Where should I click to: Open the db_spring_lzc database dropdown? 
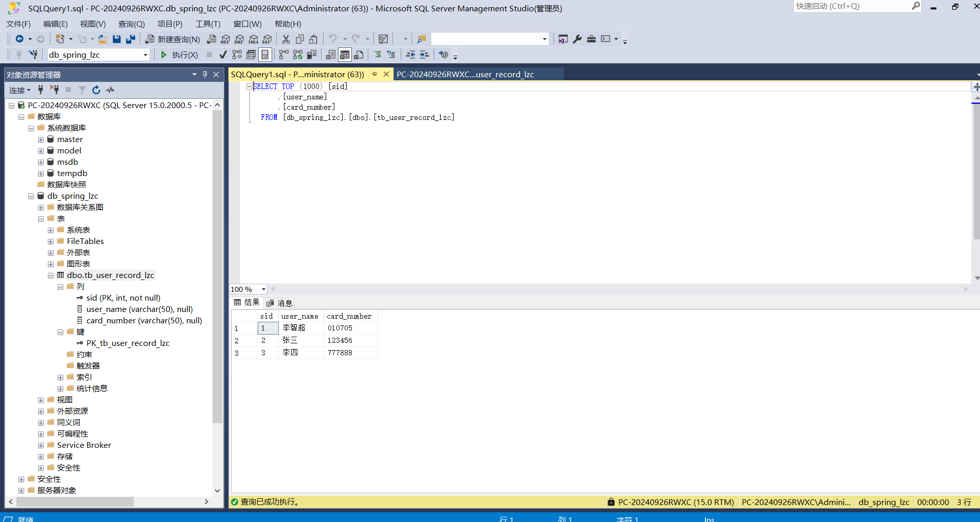(x=145, y=55)
